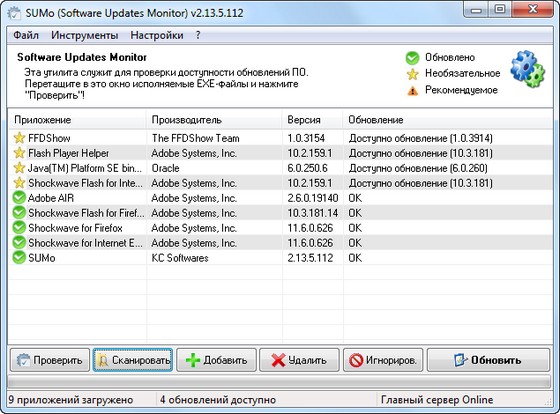Click the star icon beside Flash Player Helper
Viewport: 560px width, 414px height.
(19, 153)
